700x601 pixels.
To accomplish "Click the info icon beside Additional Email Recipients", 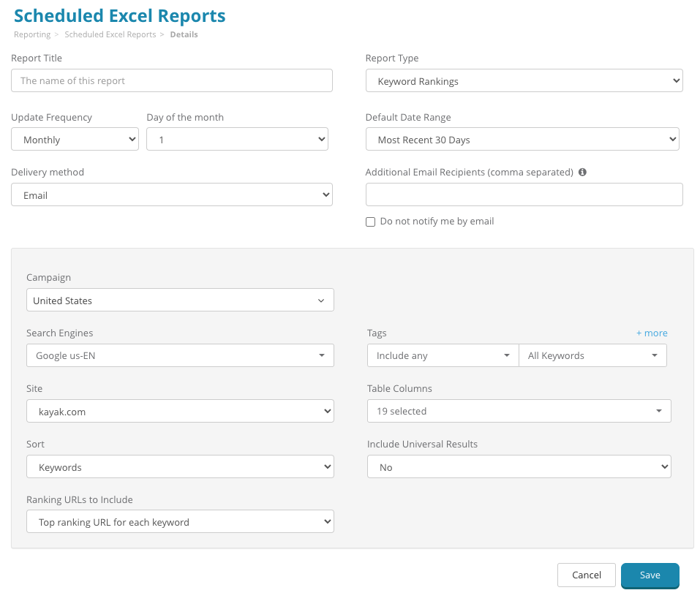I will tap(582, 173).
